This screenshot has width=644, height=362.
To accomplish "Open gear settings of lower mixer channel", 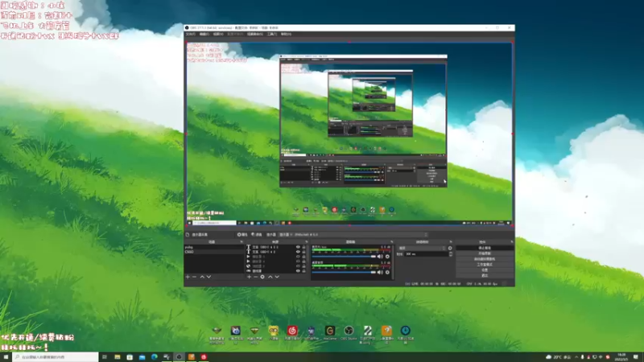I will [387, 272].
